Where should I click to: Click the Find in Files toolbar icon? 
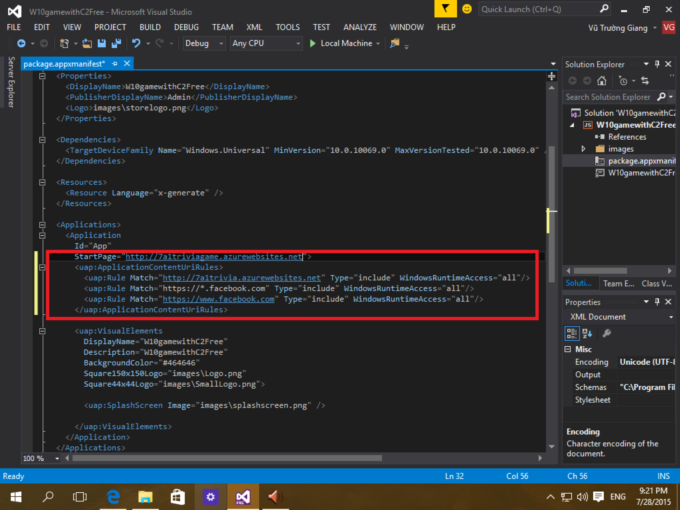[x=395, y=43]
